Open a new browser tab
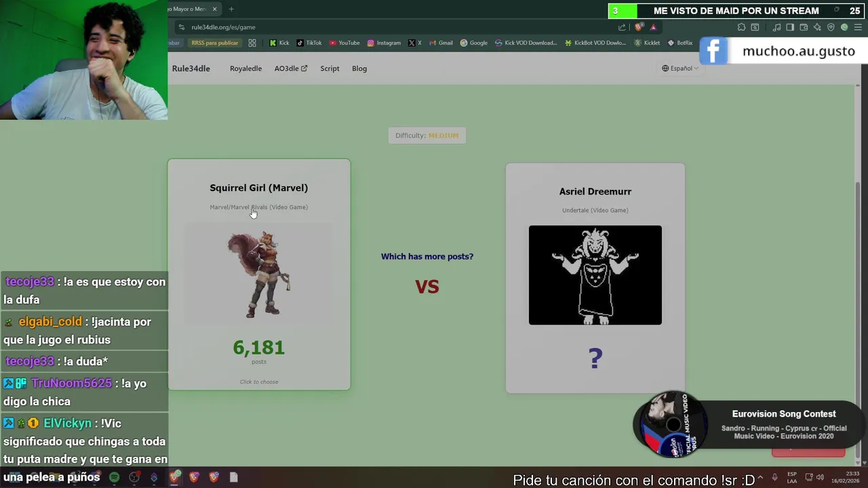This screenshot has height=488, width=868. [x=231, y=9]
